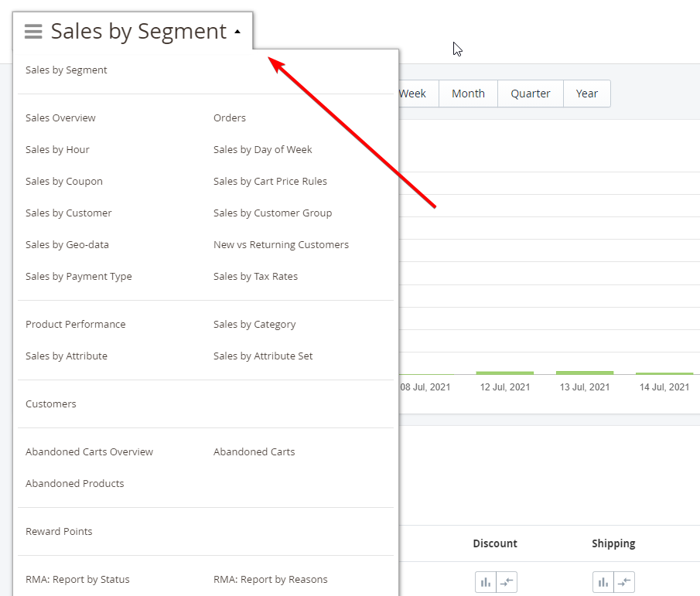The image size is (700, 596).
Task: Open Sales by Customer Group report
Action: click(272, 213)
